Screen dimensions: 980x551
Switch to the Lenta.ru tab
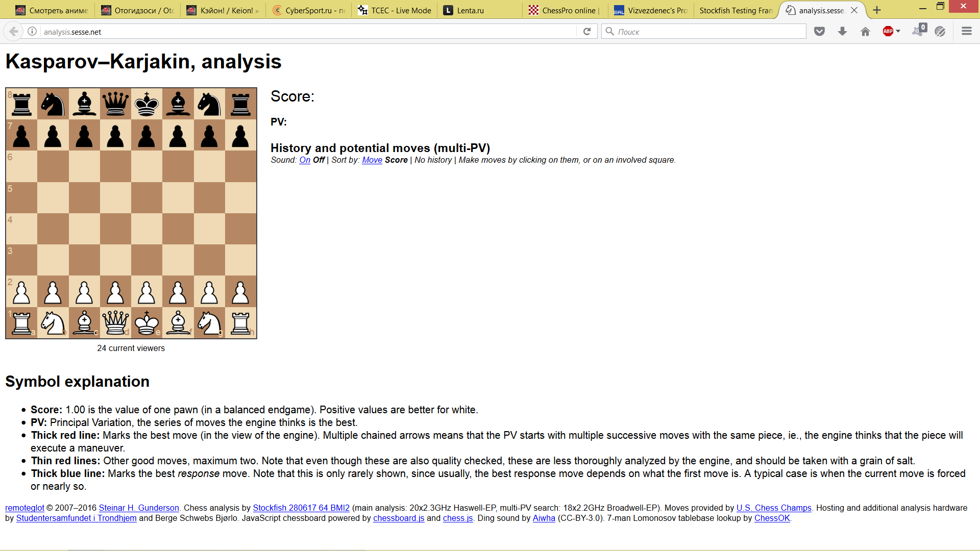click(470, 10)
